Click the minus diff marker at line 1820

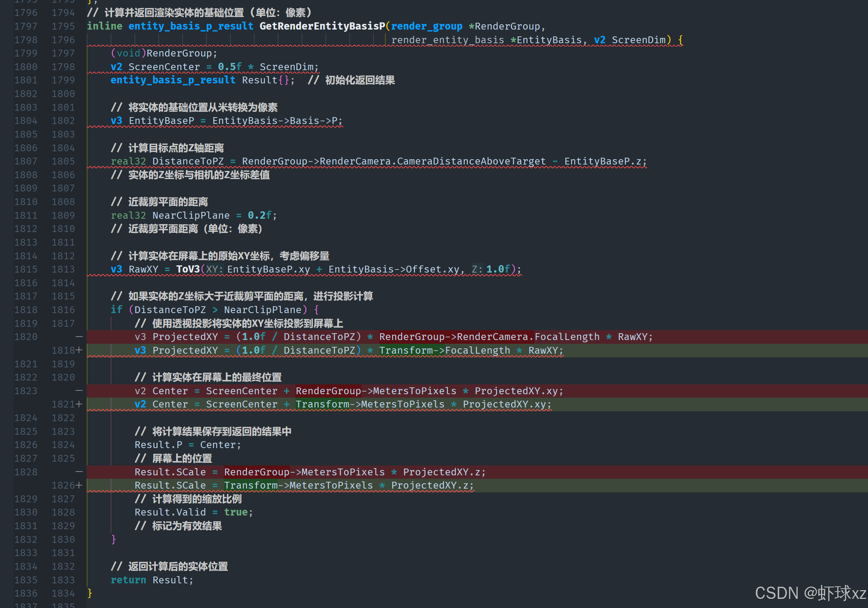click(79, 337)
